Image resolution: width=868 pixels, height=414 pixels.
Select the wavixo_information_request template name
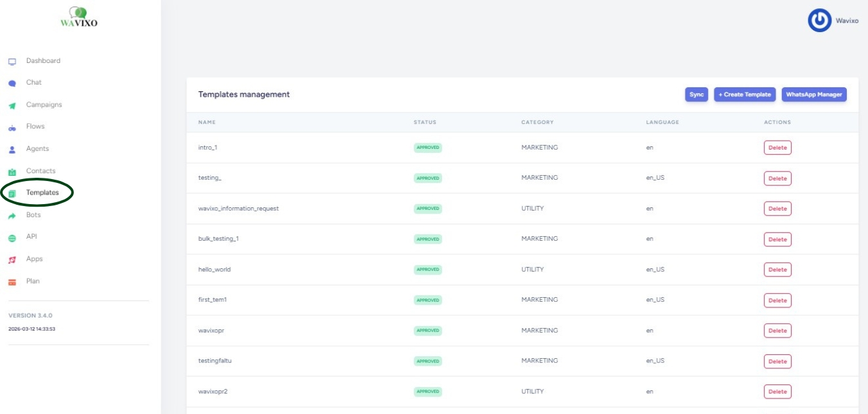(238, 209)
